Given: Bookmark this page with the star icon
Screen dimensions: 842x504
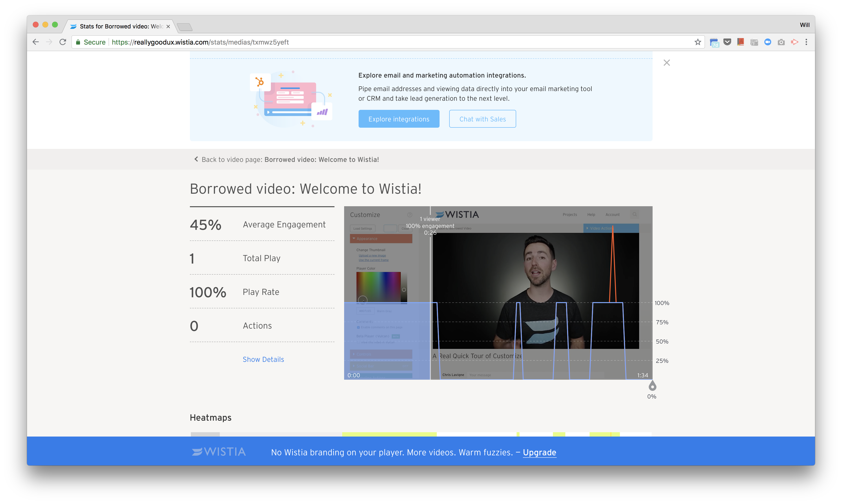Looking at the screenshot, I should click(x=698, y=42).
